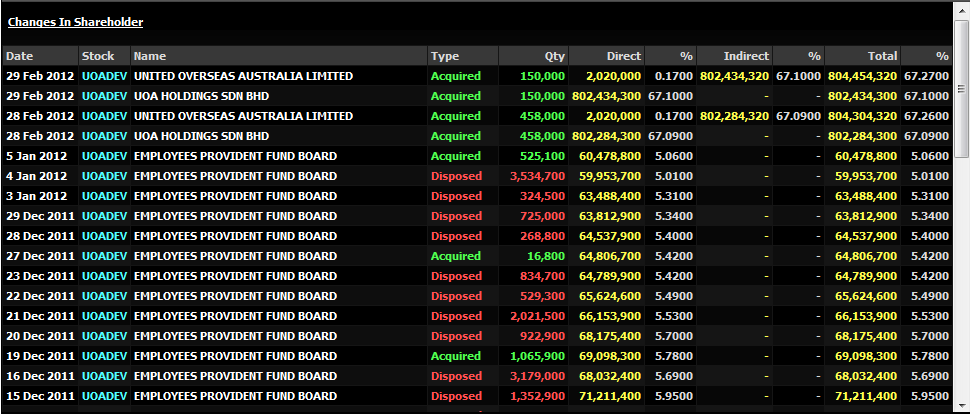Click quantity 1,065,900 acquired on 19 Dec
Screen dimensions: 970x414
point(538,356)
